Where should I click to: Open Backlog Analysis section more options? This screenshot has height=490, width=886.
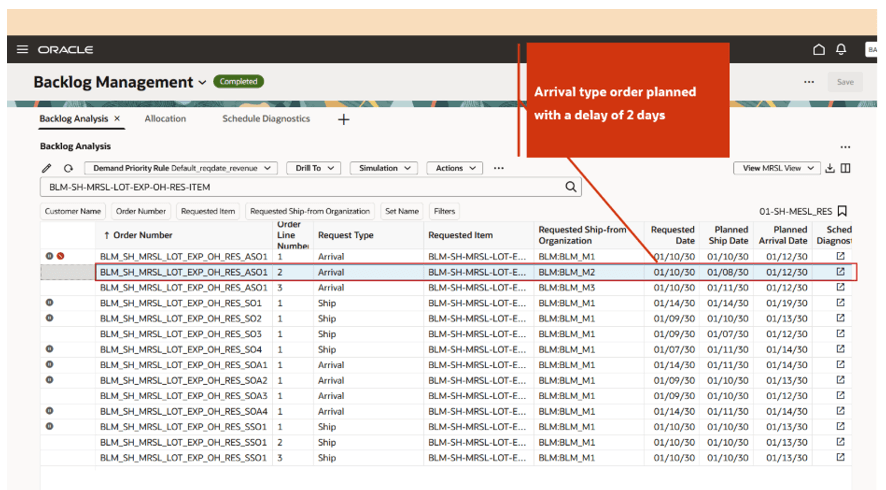845,147
